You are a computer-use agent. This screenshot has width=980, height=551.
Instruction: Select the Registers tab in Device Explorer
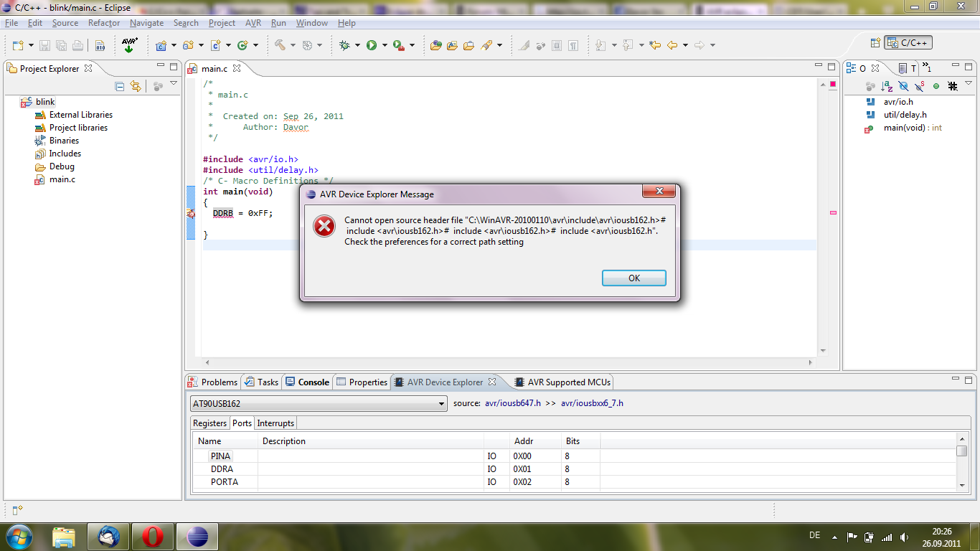(209, 423)
